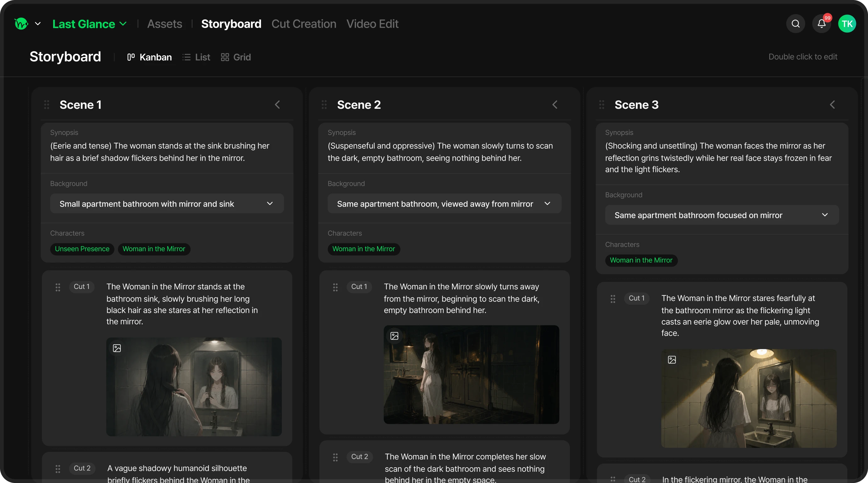This screenshot has width=868, height=483.
Task: Click Scene 2 Cut 2 description text
Action: coord(465,468)
